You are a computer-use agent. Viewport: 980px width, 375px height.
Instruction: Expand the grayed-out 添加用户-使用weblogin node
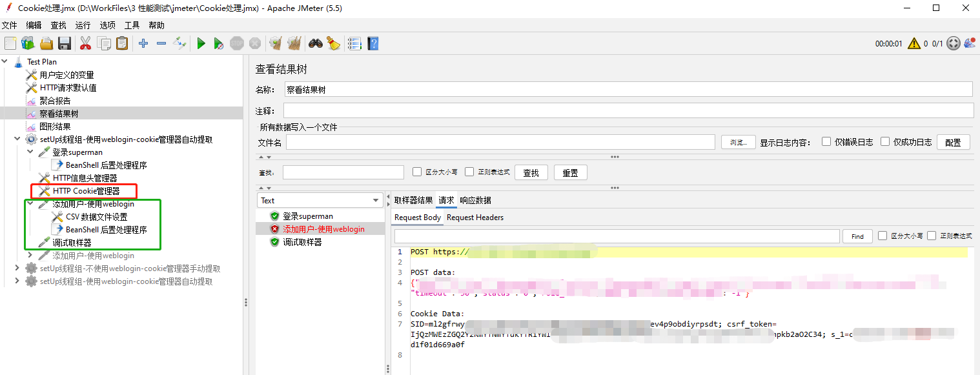(30, 256)
